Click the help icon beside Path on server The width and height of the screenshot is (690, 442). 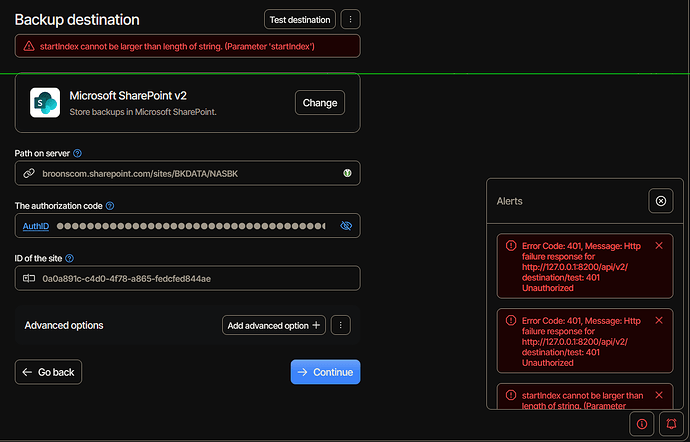click(78, 153)
